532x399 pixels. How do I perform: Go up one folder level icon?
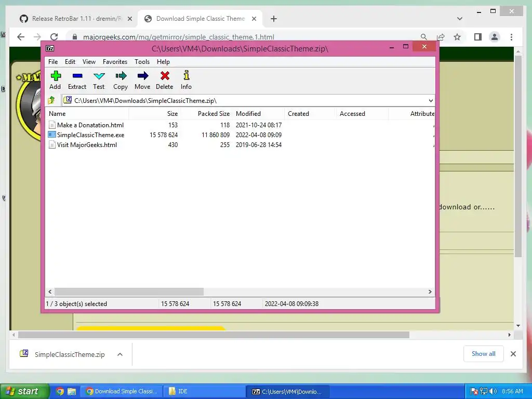tap(51, 100)
